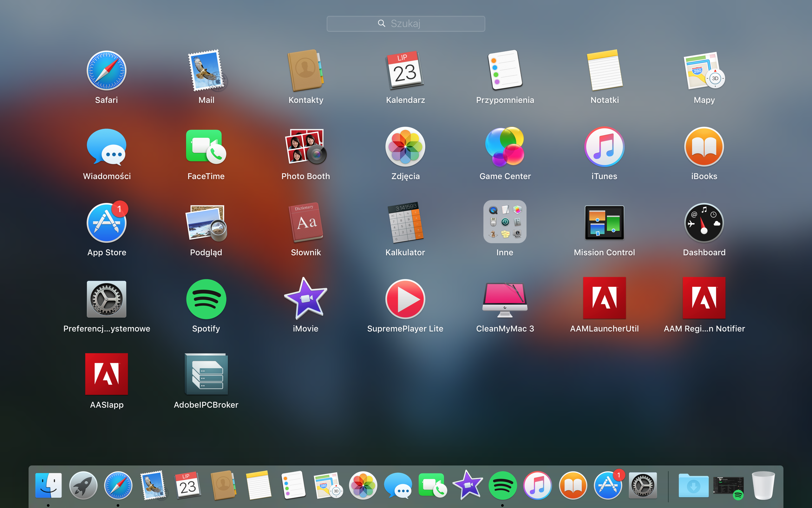Open Messages icon in the Dock
The image size is (812, 508).
point(398,485)
